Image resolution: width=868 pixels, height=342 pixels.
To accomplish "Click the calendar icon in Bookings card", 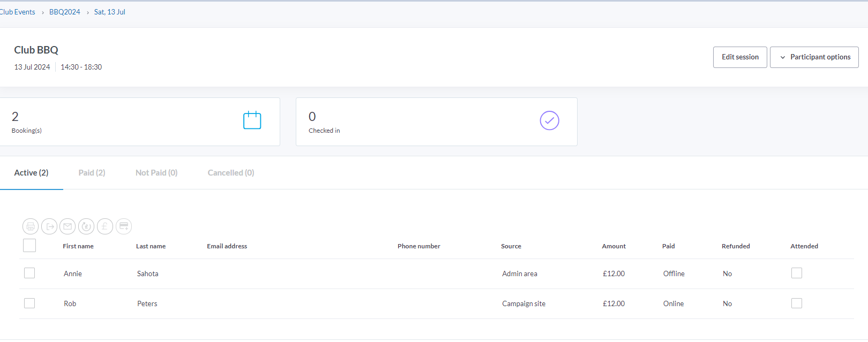I will (x=252, y=120).
